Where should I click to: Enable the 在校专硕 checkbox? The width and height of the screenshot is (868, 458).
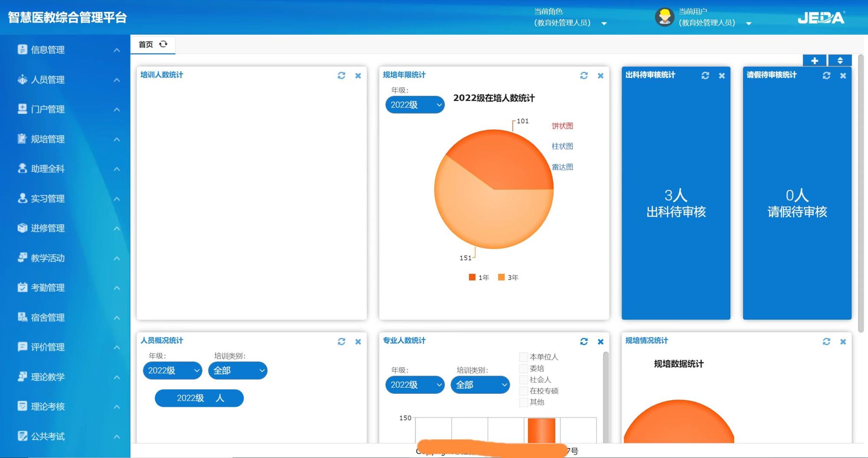[x=523, y=391]
